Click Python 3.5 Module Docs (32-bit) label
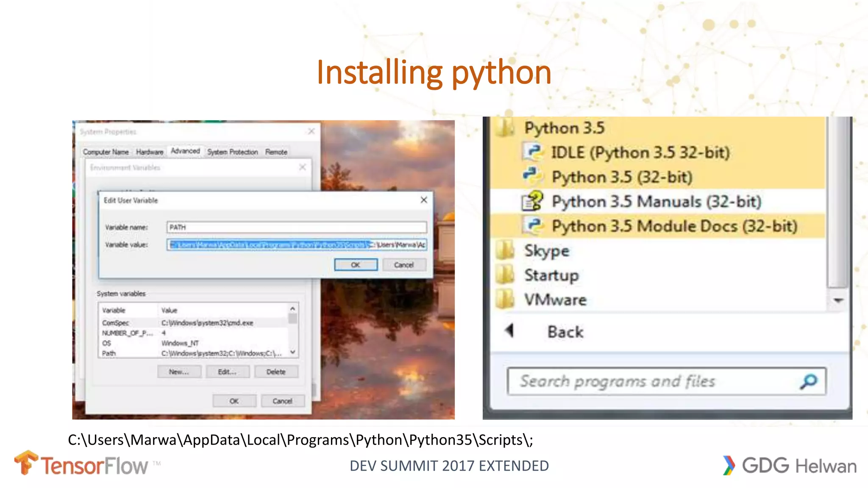 point(674,226)
